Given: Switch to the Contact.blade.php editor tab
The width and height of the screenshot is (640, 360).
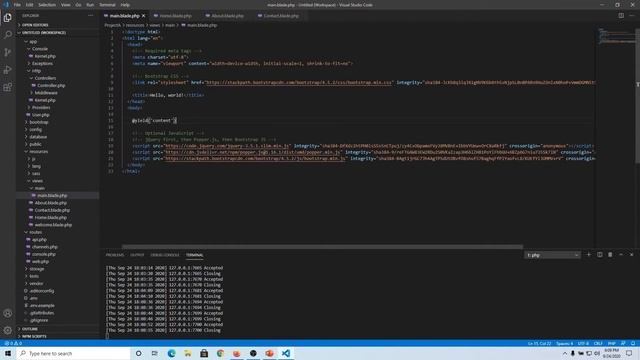Looking at the screenshot, I should (281, 16).
